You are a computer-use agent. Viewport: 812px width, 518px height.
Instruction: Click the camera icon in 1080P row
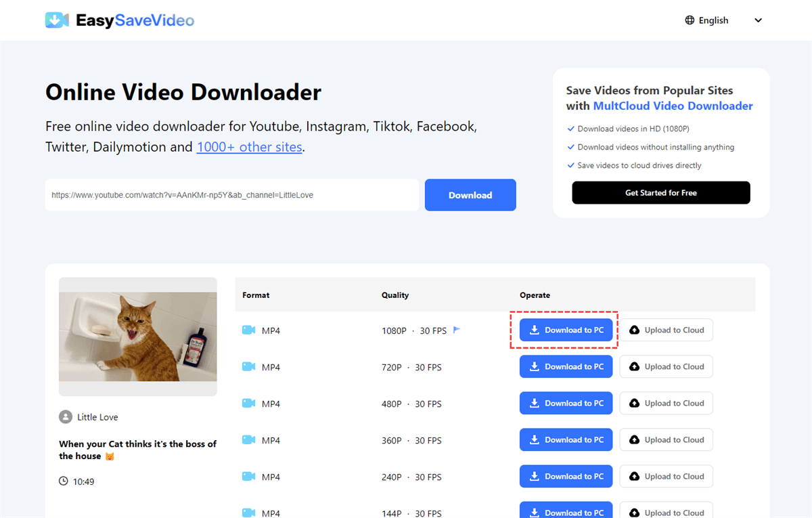click(x=248, y=330)
